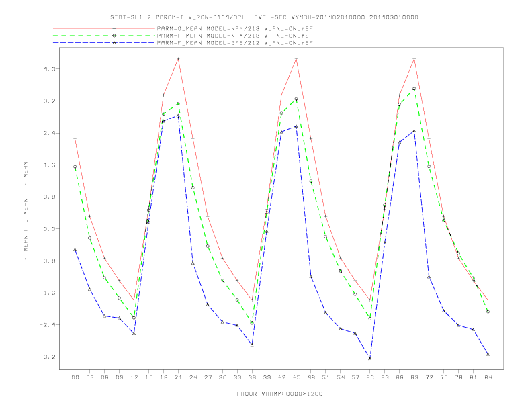Click the red O_MEAN peak marker at hour 45
This screenshot has width=532, height=411.
[296, 59]
